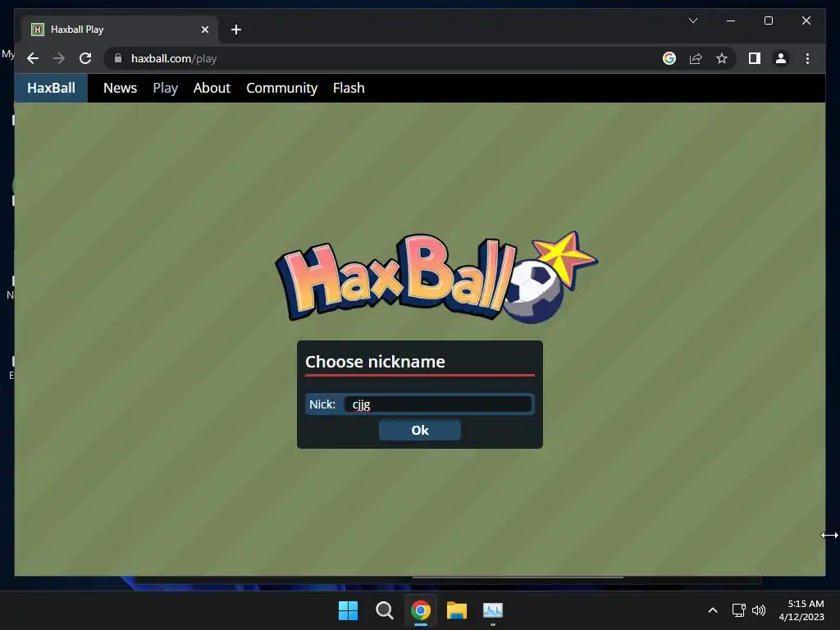This screenshot has width=840, height=630.
Task: Toggle the browser side panel
Action: 755,58
